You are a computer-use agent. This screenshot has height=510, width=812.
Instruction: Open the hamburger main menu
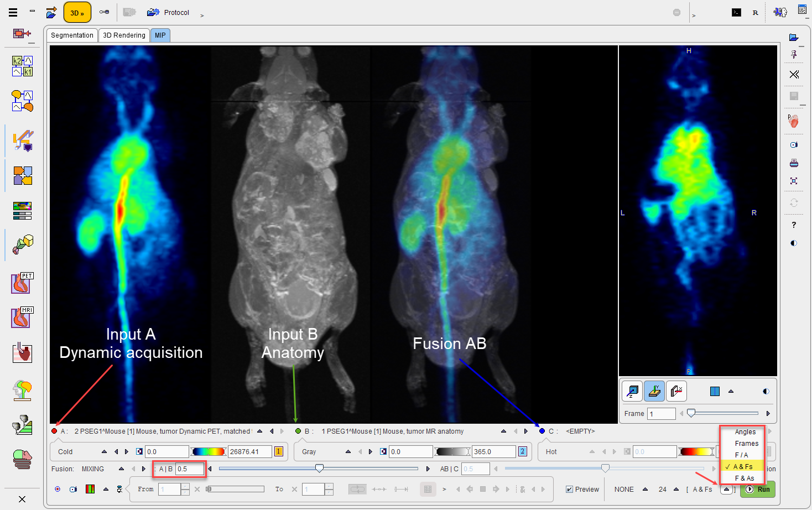[13, 12]
